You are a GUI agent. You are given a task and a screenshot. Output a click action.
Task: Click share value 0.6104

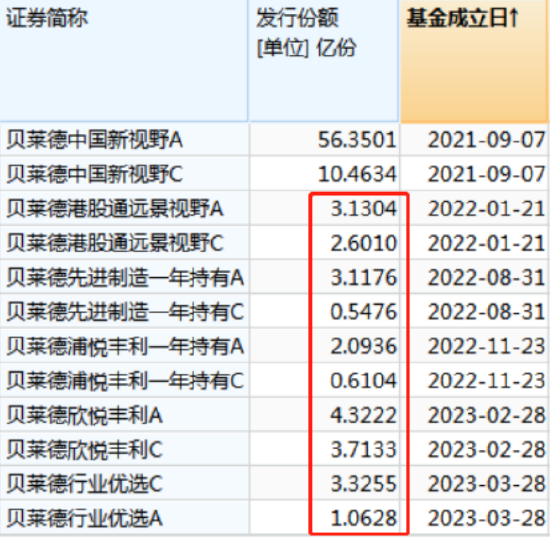pos(364,380)
